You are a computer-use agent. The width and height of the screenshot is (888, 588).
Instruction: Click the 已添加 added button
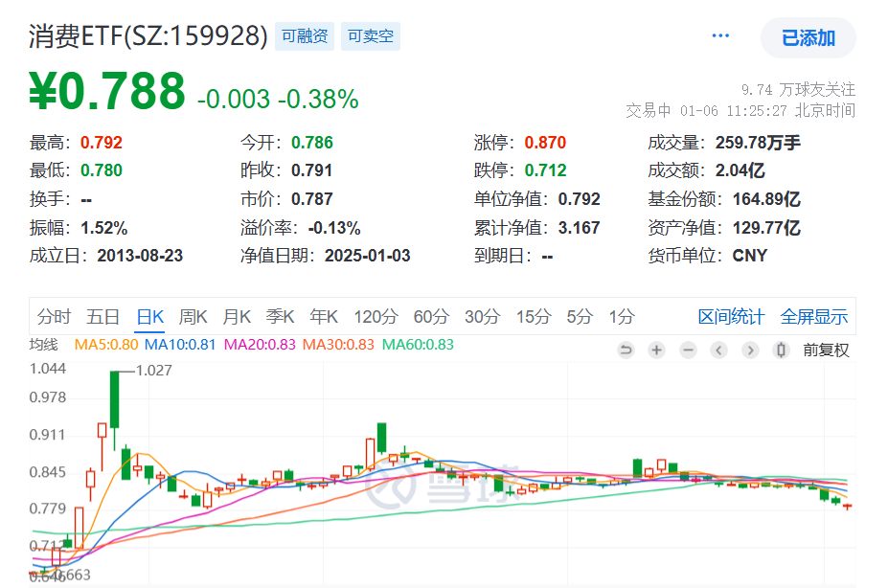point(808,38)
